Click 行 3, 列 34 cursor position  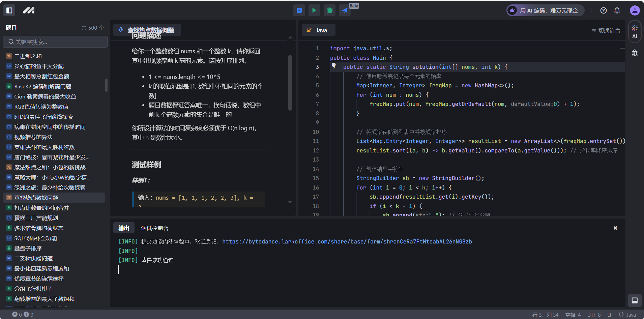tap(545, 315)
